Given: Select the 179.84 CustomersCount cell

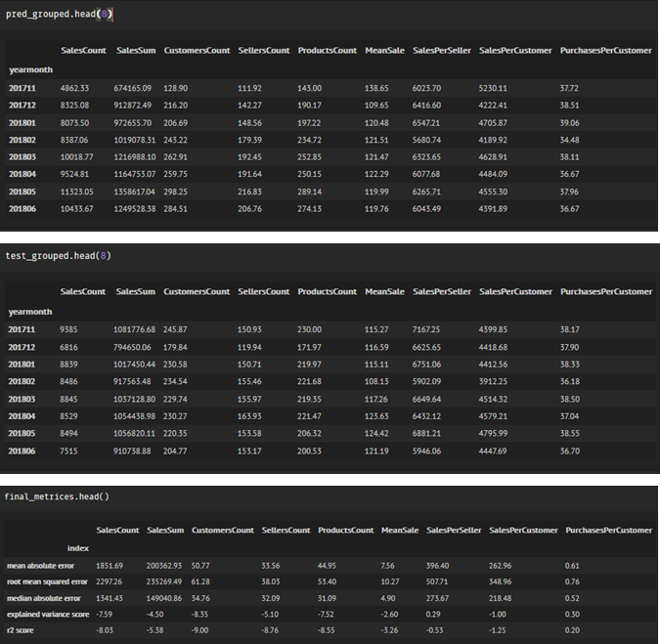Looking at the screenshot, I should pos(175,347).
